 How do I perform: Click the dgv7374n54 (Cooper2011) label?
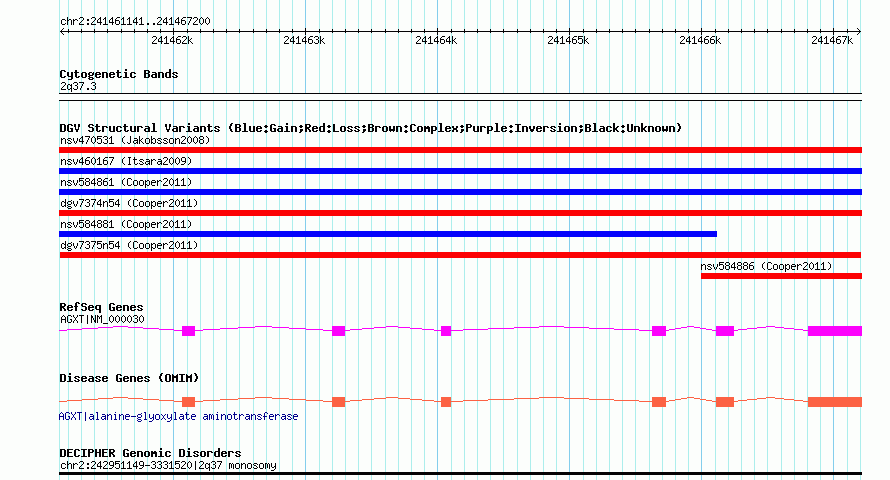(129, 203)
